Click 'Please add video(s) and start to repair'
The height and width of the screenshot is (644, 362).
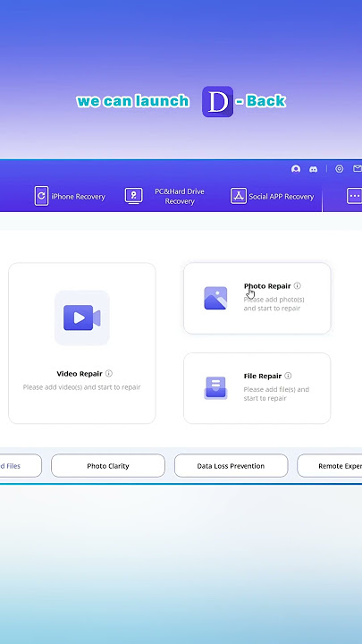point(81,387)
